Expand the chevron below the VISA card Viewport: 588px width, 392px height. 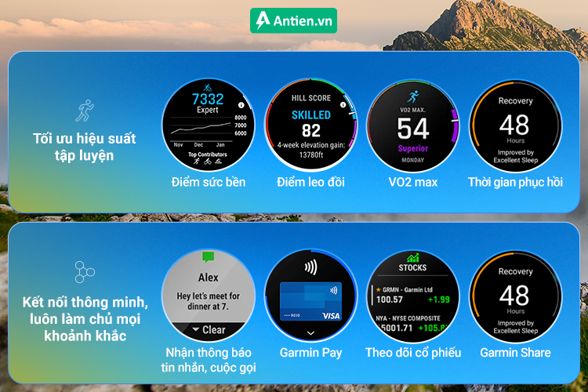pyautogui.click(x=310, y=332)
